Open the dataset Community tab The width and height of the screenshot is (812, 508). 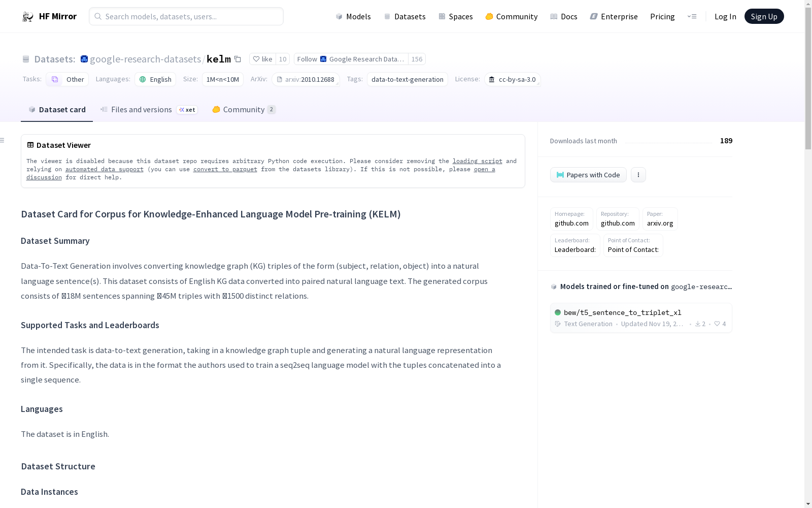pos(244,110)
